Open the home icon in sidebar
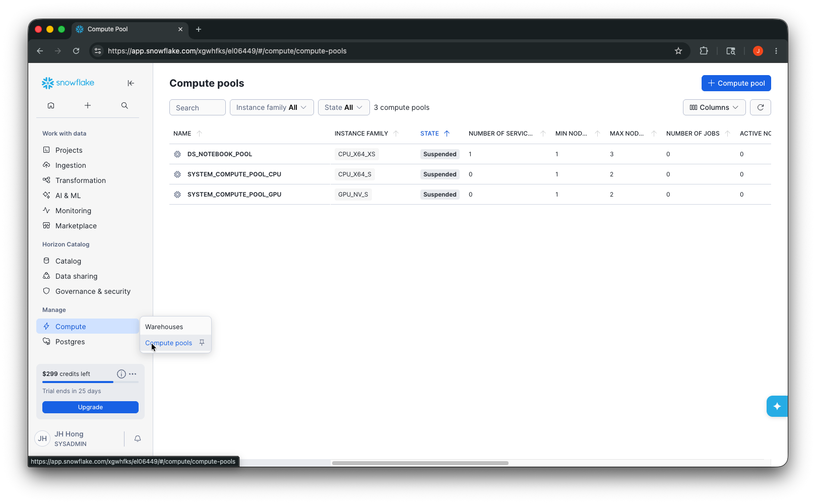816x504 pixels. pyautogui.click(x=51, y=105)
